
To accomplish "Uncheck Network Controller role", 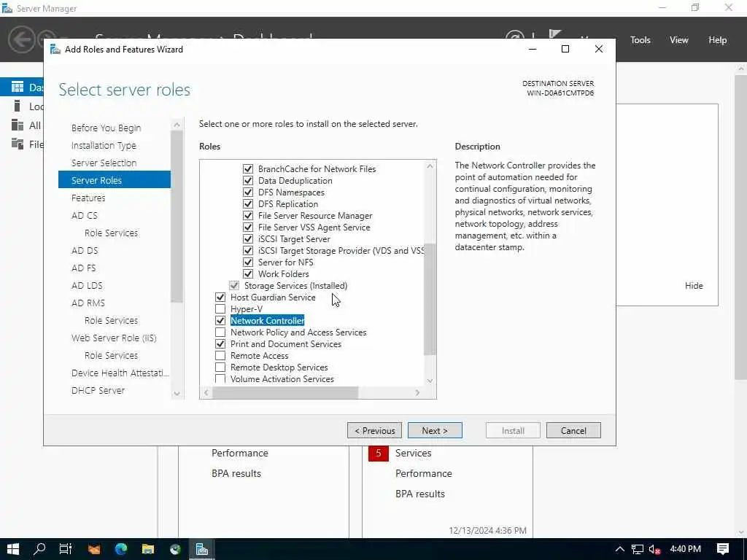I will pyautogui.click(x=220, y=321).
